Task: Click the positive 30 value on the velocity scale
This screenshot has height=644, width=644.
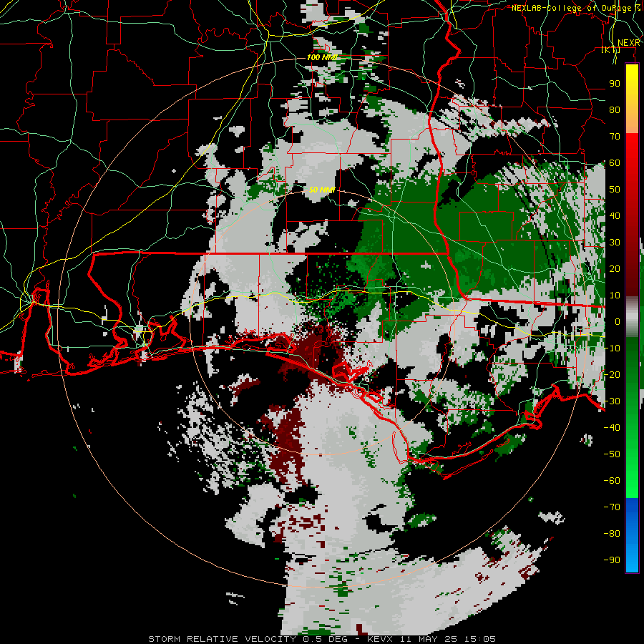Action: pos(615,243)
